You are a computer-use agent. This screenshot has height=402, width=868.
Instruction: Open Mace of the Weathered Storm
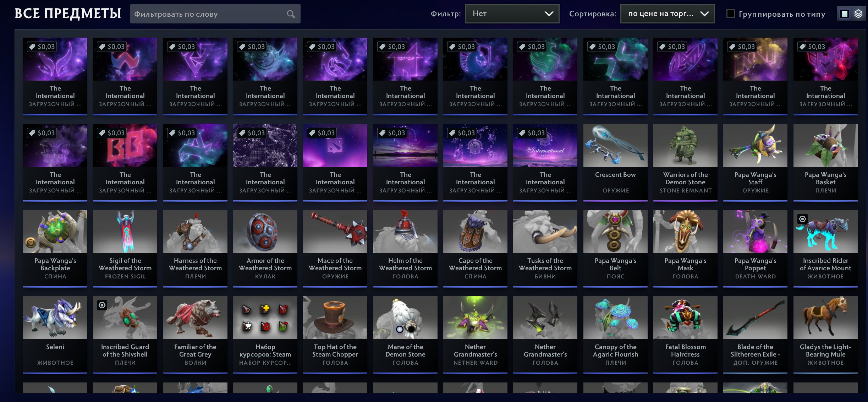(335, 248)
